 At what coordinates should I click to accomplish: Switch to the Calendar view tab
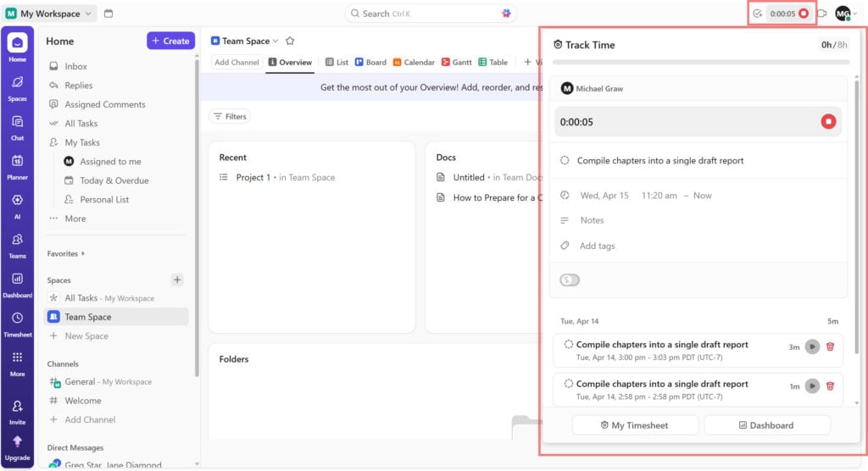(x=414, y=62)
